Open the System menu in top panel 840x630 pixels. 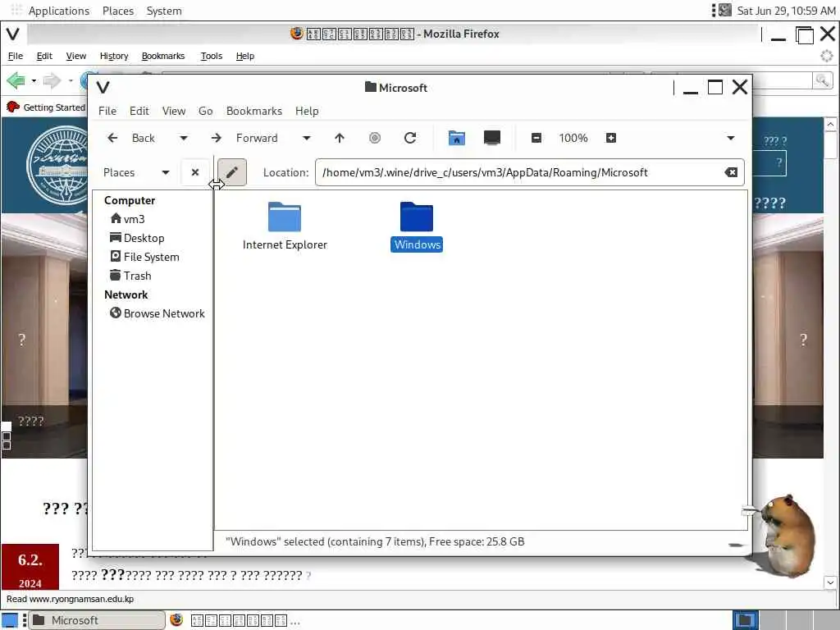click(164, 11)
